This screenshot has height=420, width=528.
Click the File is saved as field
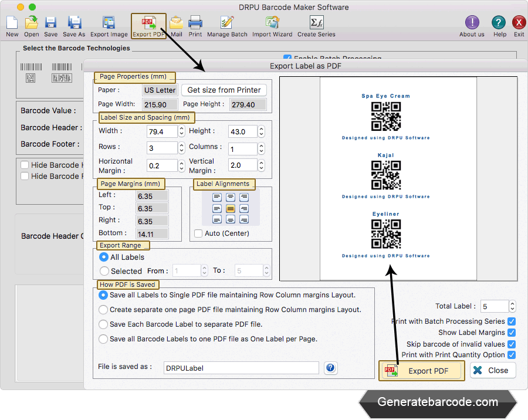pos(241,368)
